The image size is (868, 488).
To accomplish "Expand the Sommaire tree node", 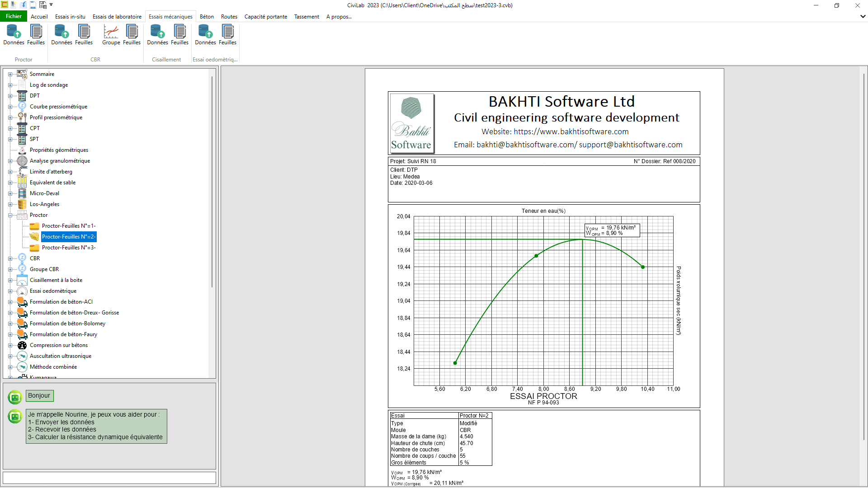I will click(x=10, y=74).
